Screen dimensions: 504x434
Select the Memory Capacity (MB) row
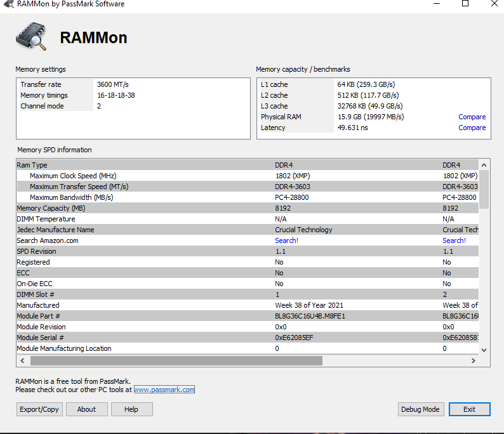coord(248,208)
